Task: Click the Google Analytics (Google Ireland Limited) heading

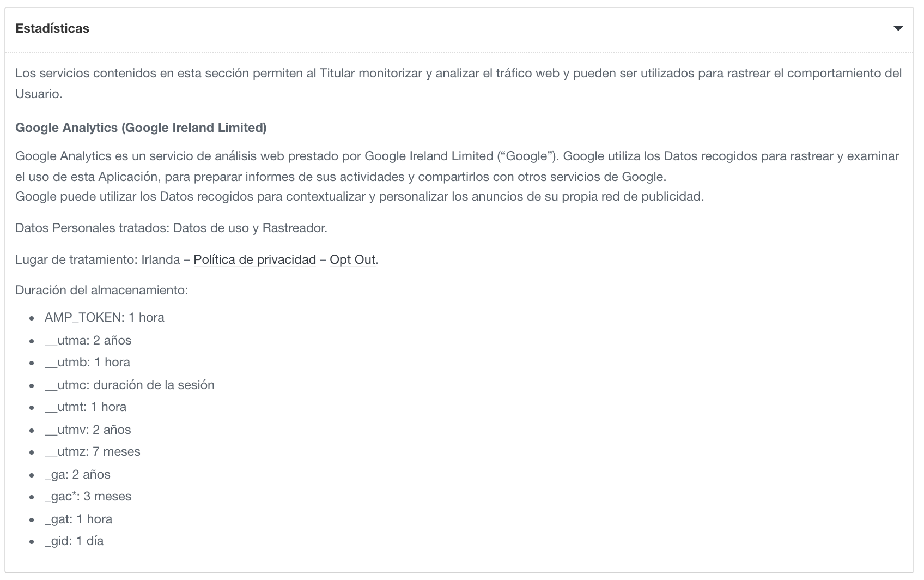Action: pyautogui.click(x=141, y=128)
